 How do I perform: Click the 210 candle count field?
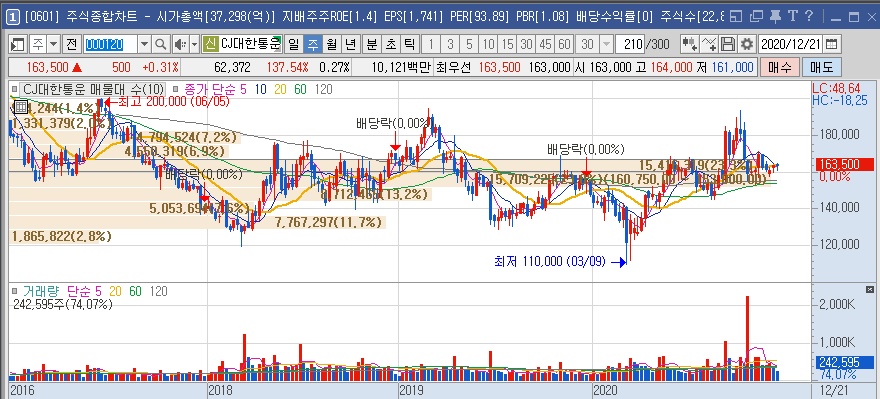point(630,44)
